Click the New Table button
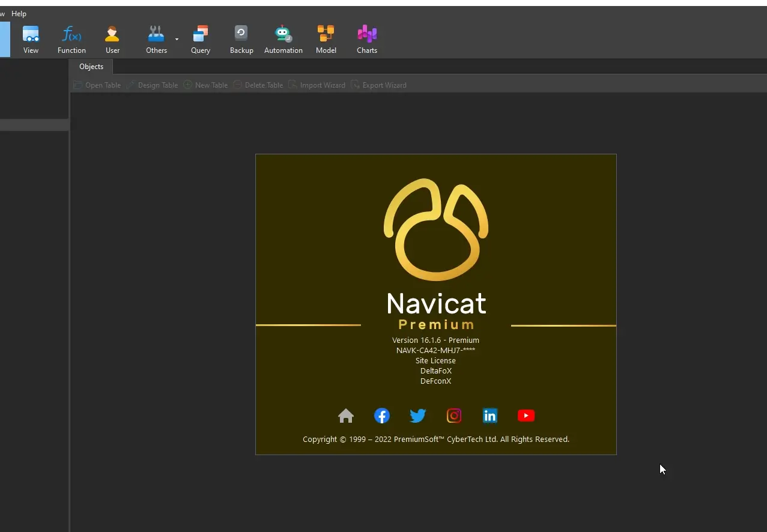The image size is (767, 532). [206, 85]
